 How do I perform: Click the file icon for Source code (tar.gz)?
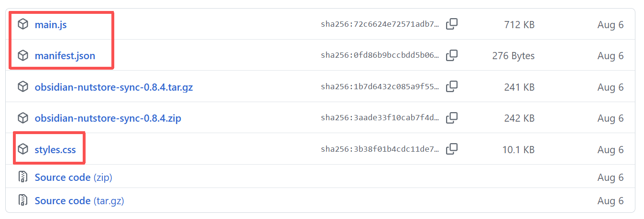(22, 200)
